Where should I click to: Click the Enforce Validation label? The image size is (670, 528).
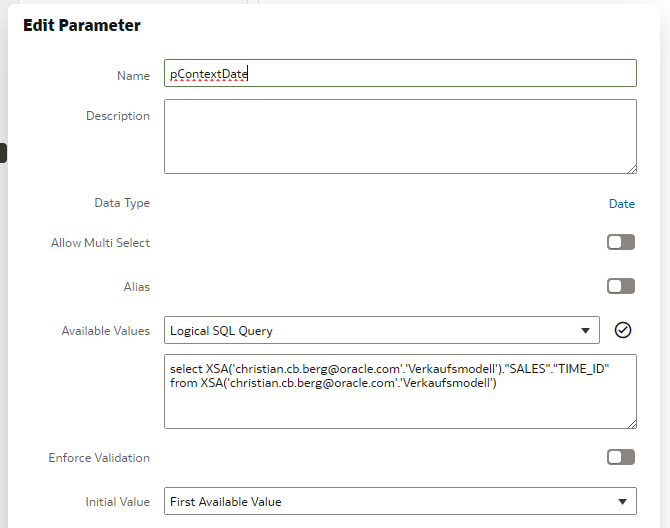[99, 458]
